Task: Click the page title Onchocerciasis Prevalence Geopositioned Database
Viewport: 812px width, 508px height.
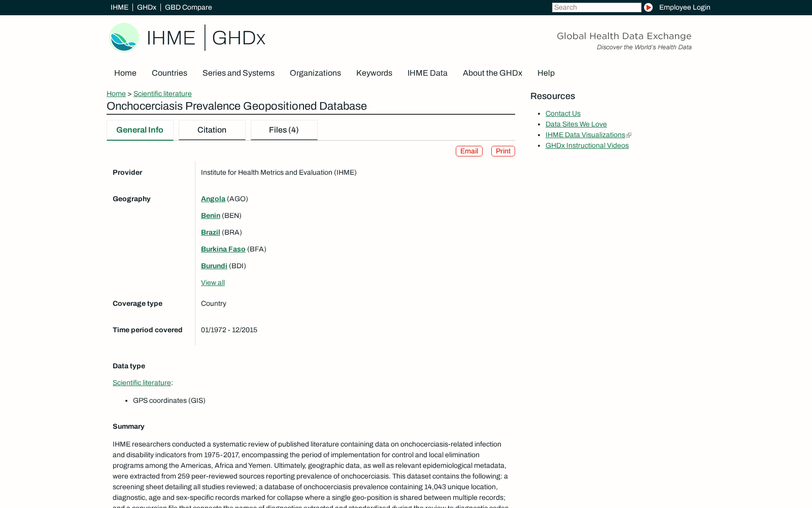Action: pyautogui.click(x=236, y=106)
